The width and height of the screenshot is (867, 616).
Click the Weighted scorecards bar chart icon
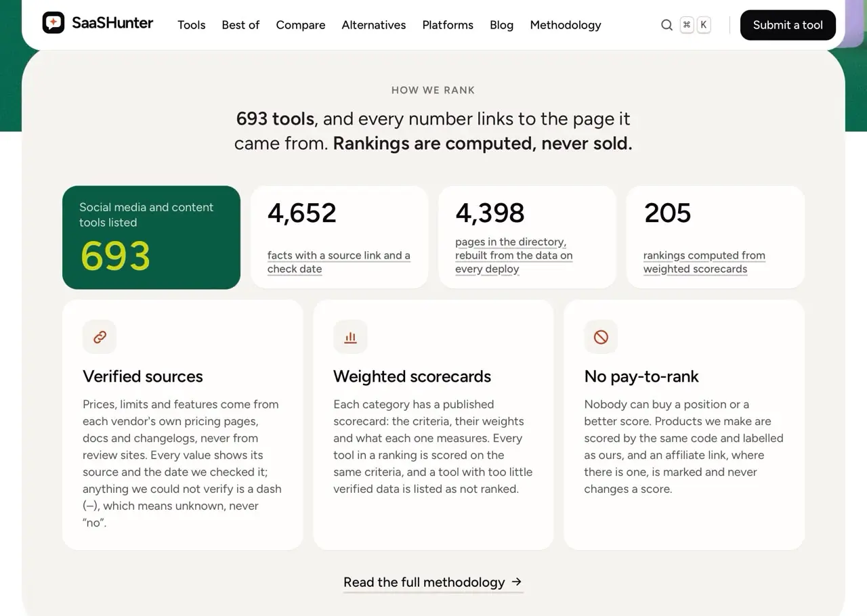click(350, 336)
